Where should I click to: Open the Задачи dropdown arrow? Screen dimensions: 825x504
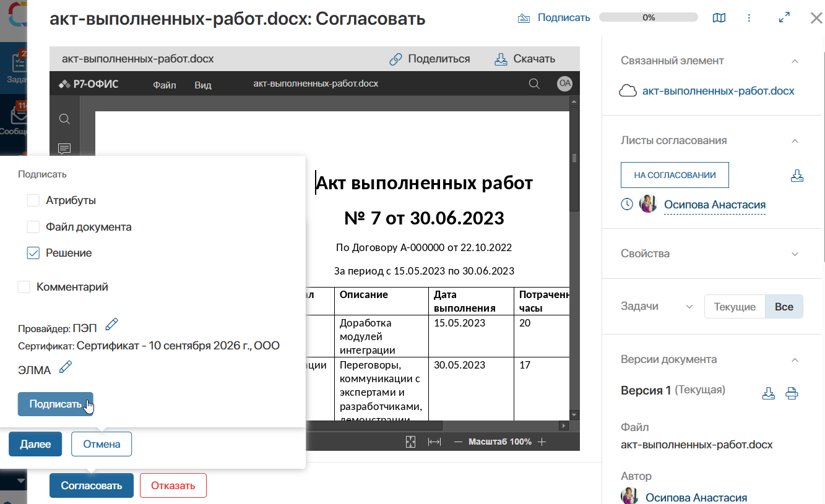pos(689,307)
